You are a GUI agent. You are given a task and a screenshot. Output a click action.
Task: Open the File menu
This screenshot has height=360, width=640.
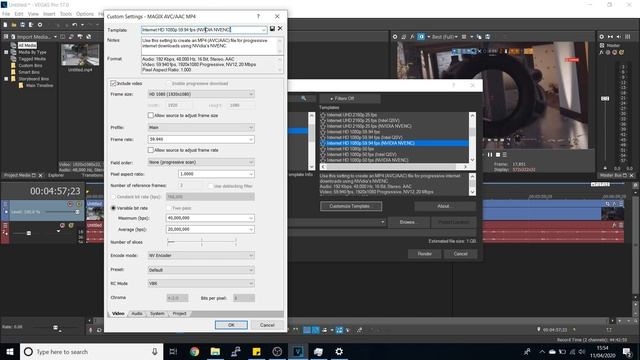(x=6, y=14)
